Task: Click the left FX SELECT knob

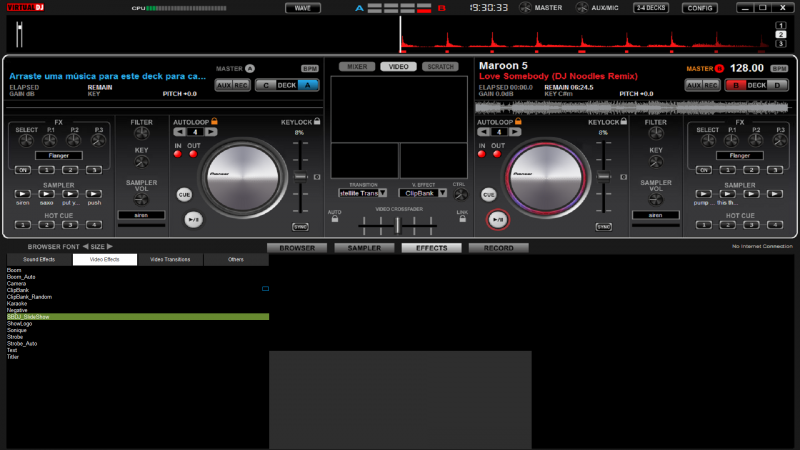Action: [26, 140]
